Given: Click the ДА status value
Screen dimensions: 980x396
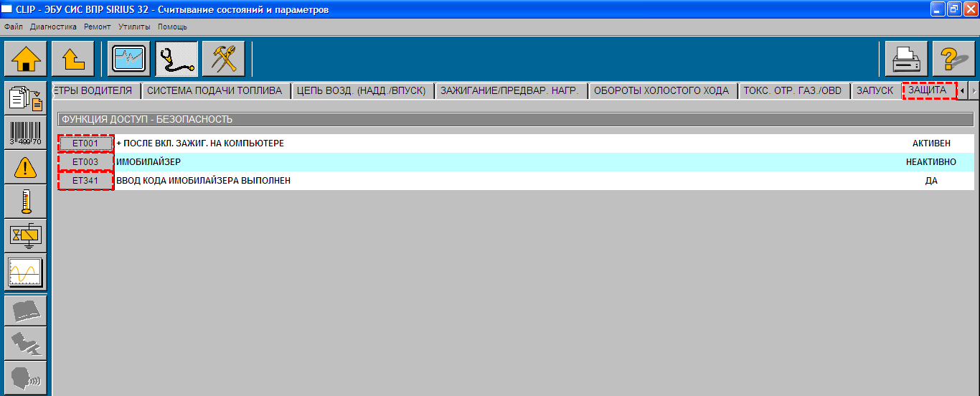Looking at the screenshot, I should 931,181.
